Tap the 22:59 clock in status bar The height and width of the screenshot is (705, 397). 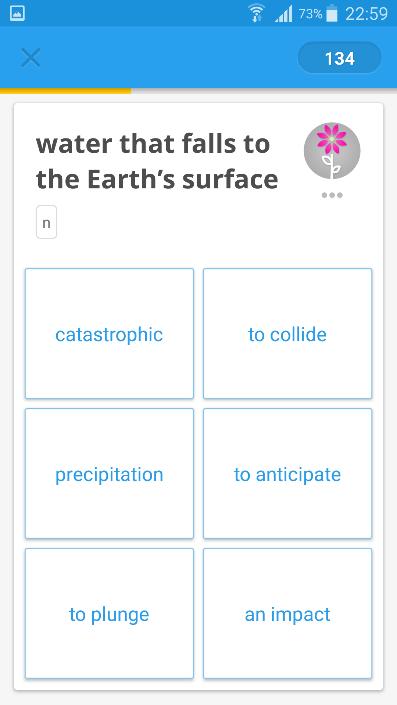tap(366, 14)
